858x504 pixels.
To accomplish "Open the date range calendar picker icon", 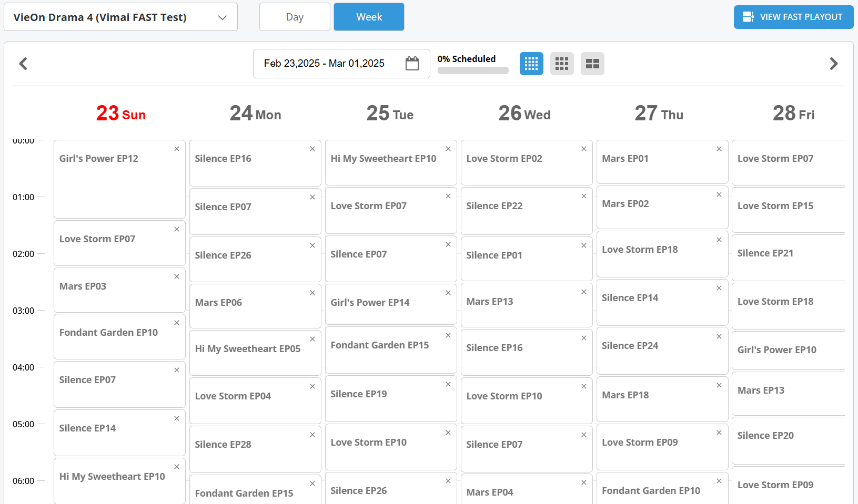I will point(412,64).
